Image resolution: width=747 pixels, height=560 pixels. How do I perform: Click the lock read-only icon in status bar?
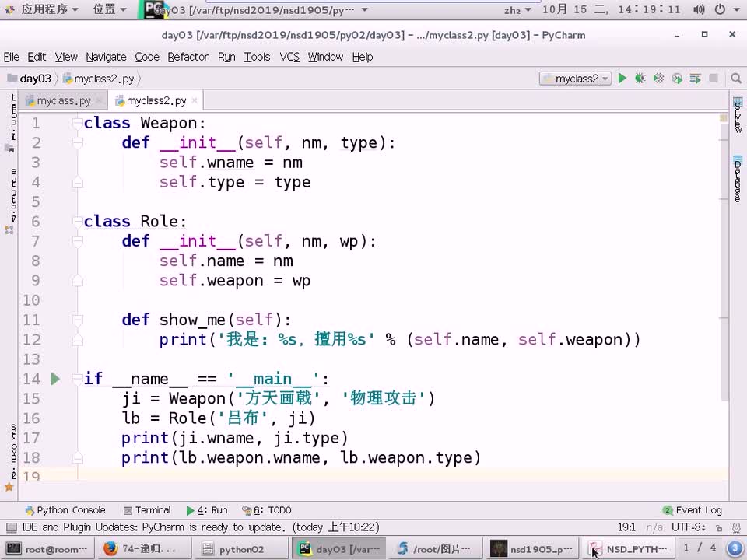719,527
